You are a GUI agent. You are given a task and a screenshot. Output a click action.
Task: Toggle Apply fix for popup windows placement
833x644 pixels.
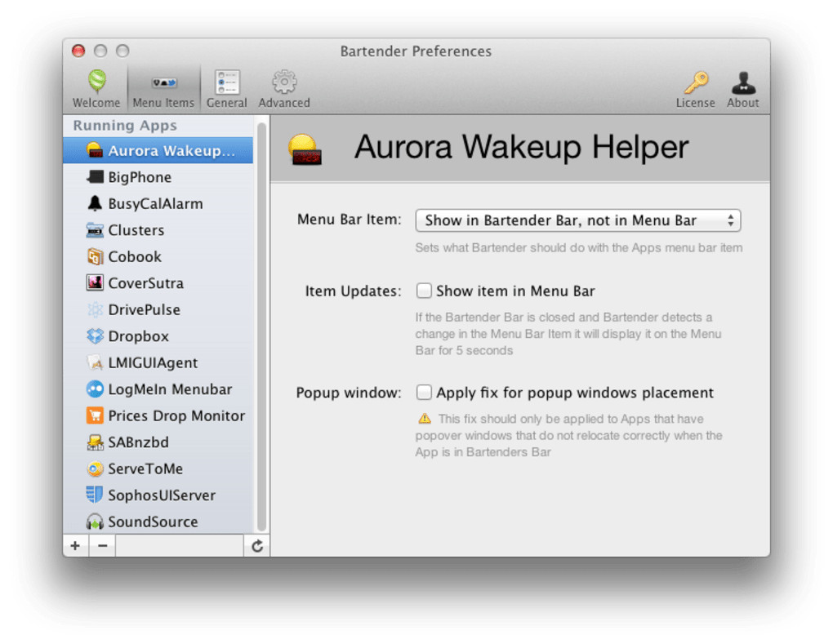click(424, 393)
